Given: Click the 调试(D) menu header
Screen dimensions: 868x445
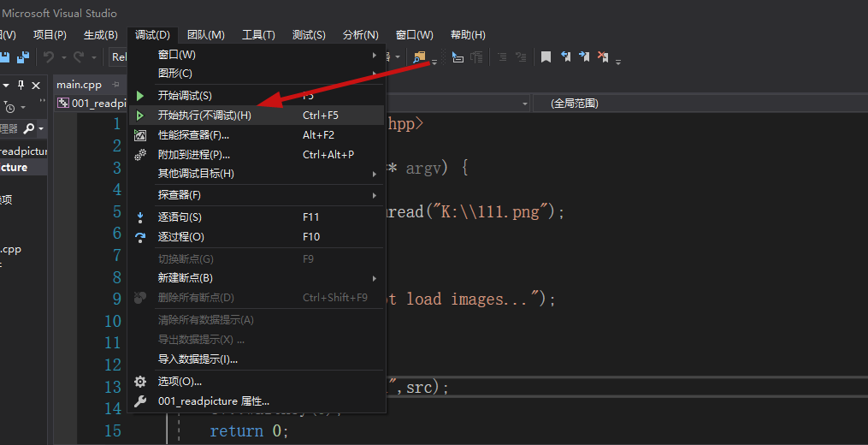Looking at the screenshot, I should pos(152,35).
